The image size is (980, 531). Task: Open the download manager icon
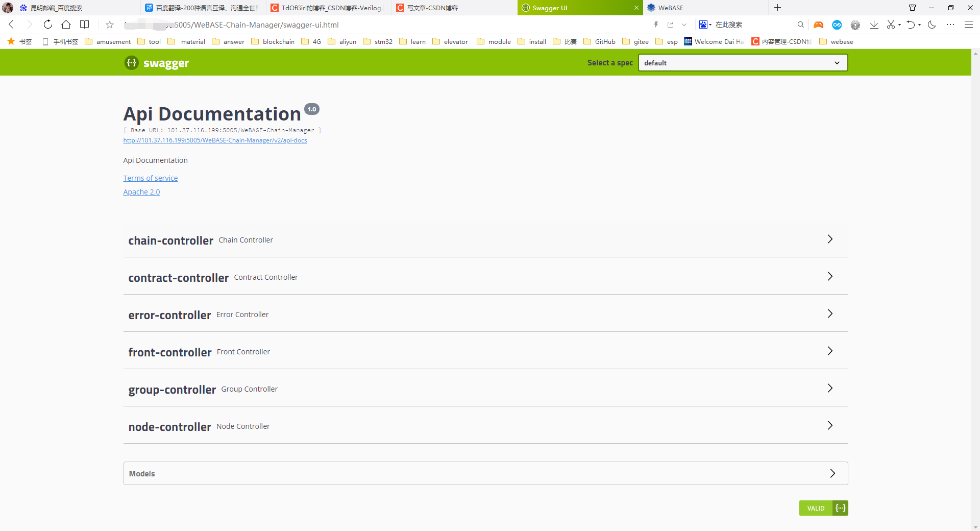click(x=874, y=25)
